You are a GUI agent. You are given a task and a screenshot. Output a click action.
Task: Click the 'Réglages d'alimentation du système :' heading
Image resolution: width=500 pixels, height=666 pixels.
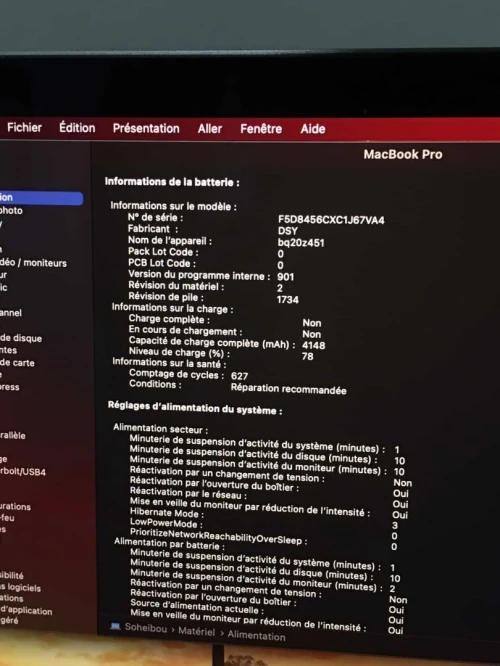195,408
